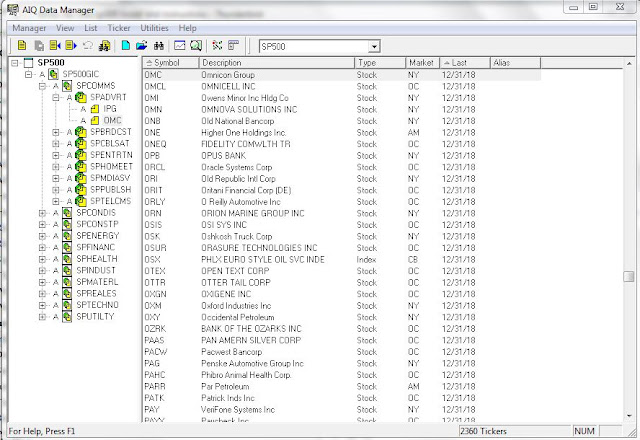Click the plain black binoculars find icon
The height and width of the screenshot is (440, 640).
(159, 45)
